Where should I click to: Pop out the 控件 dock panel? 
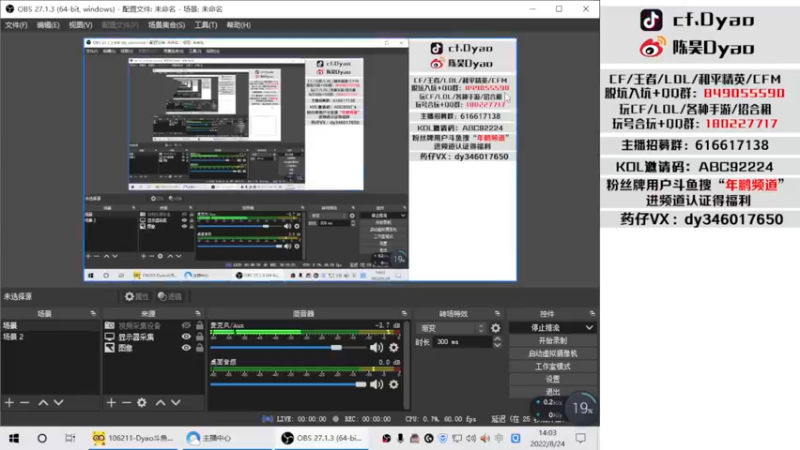(592, 313)
